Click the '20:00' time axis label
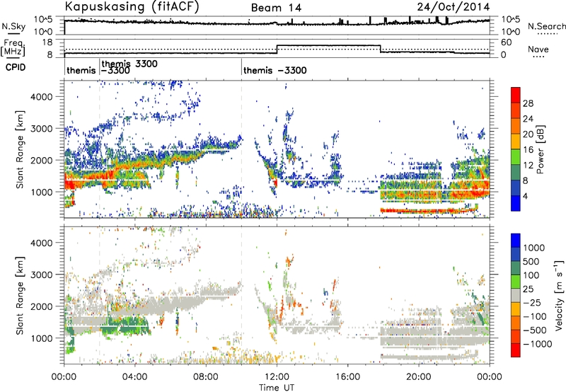This screenshot has width=566, height=392. tap(418, 377)
